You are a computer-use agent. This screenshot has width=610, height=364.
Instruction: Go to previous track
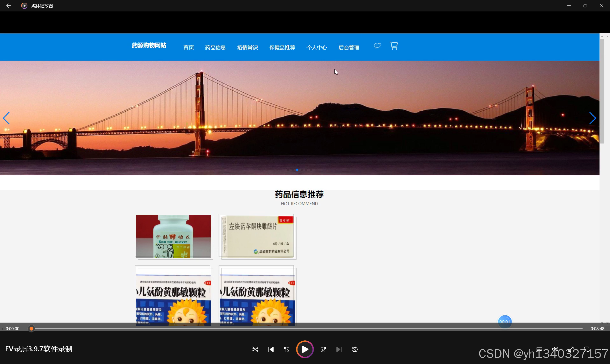271,349
